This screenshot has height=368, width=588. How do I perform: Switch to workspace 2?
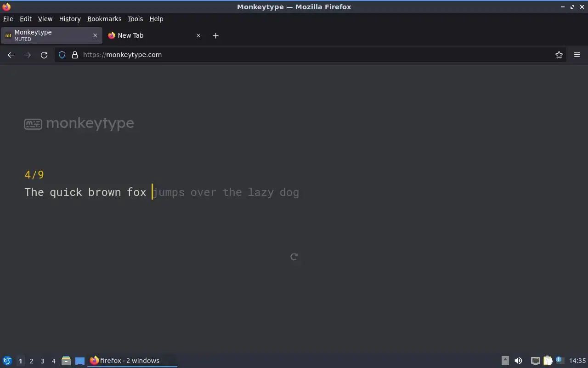(31, 361)
